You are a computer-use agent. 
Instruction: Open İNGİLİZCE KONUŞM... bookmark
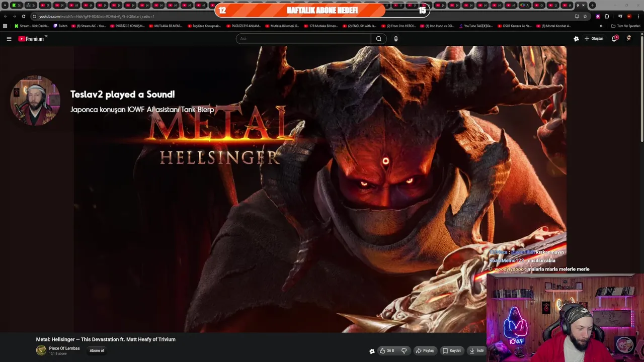tap(127, 26)
